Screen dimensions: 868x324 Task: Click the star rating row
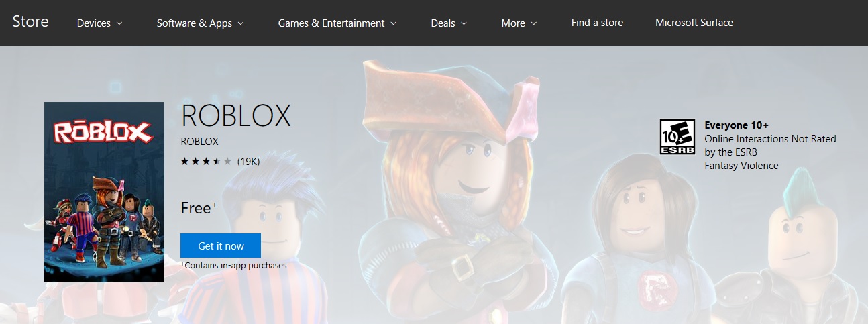point(206,162)
